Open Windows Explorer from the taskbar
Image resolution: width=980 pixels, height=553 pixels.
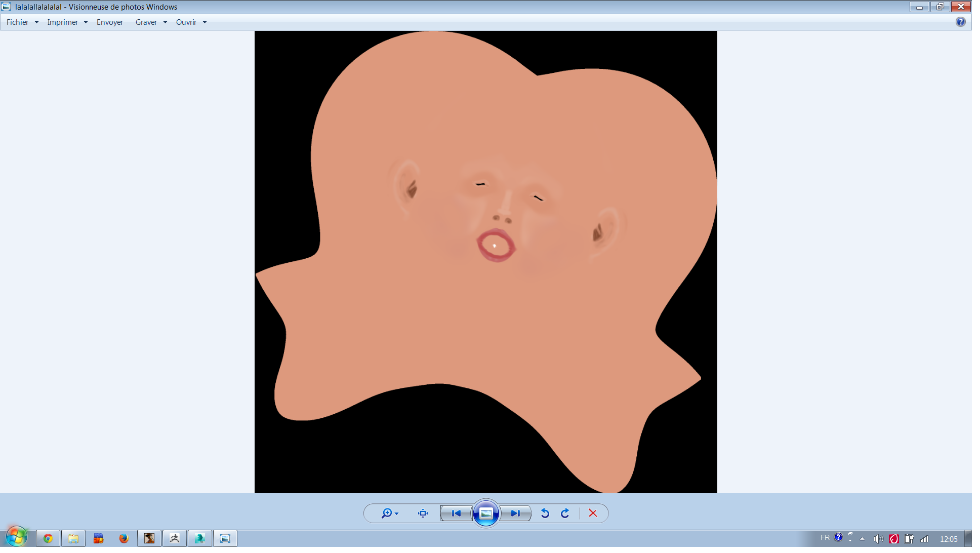(73, 538)
